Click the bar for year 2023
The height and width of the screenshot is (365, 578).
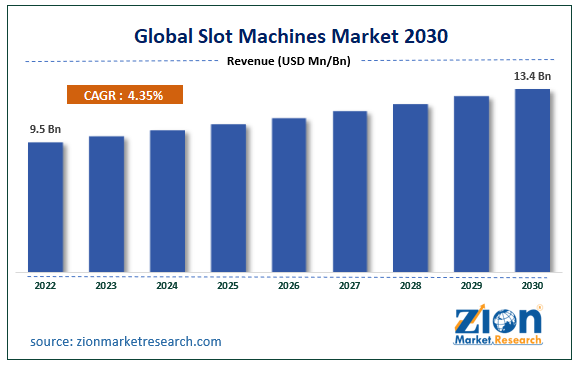(107, 204)
